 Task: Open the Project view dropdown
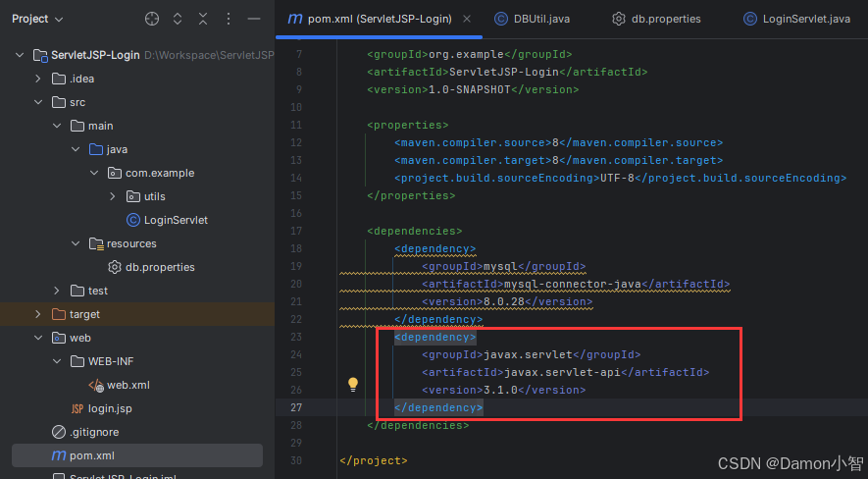pyautogui.click(x=37, y=19)
